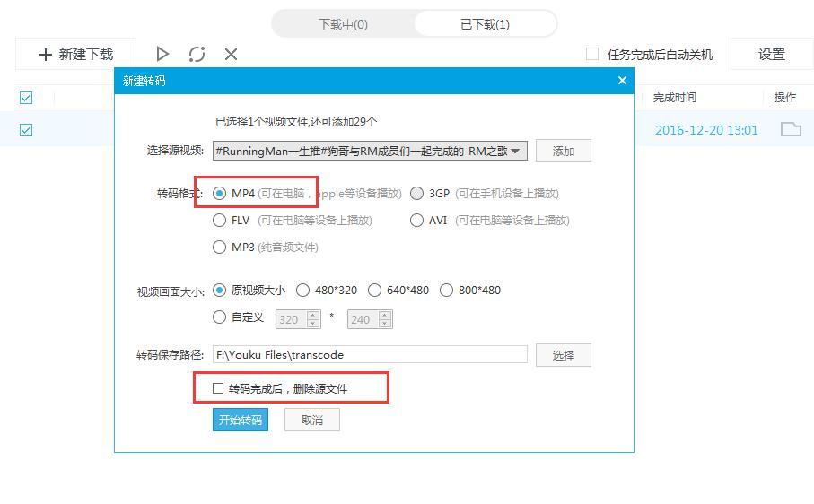
Task: Decrease custom height spinner value
Action: pyautogui.click(x=385, y=324)
